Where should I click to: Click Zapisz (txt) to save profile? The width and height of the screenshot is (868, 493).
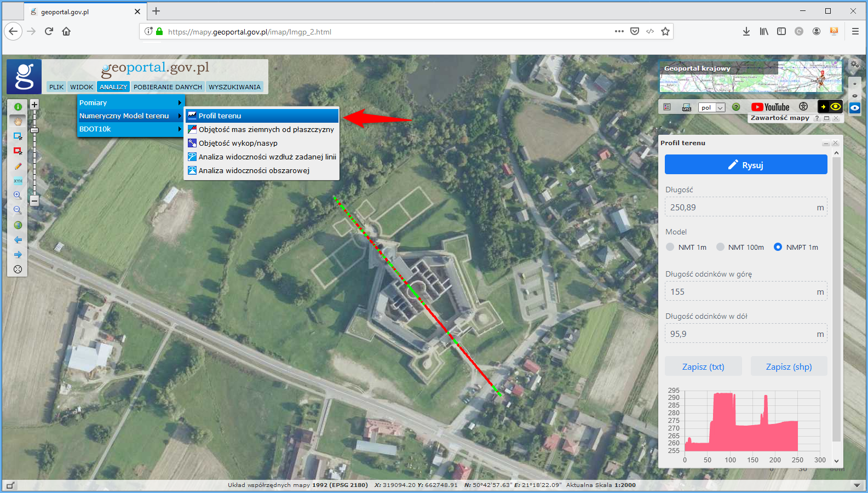[703, 367]
